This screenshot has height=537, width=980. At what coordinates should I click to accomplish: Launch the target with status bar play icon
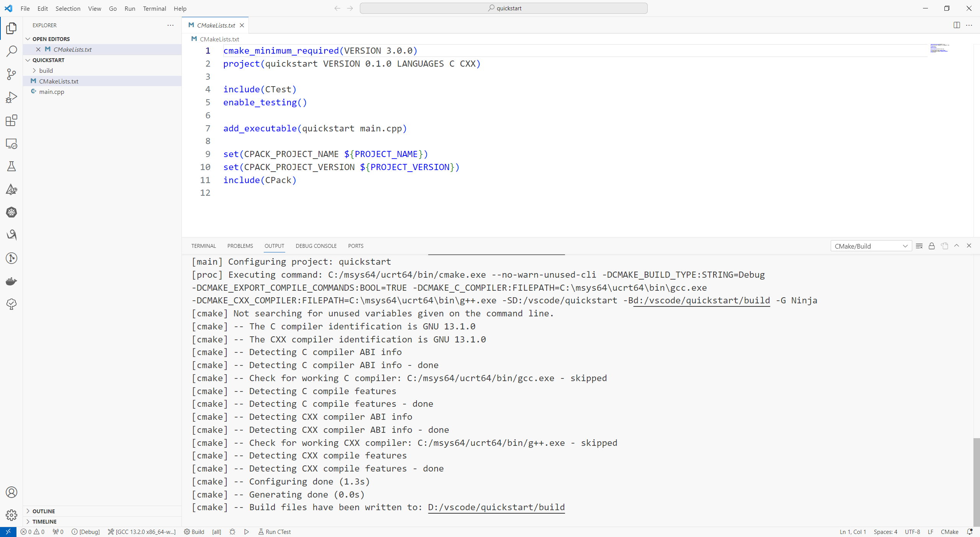coord(247,532)
